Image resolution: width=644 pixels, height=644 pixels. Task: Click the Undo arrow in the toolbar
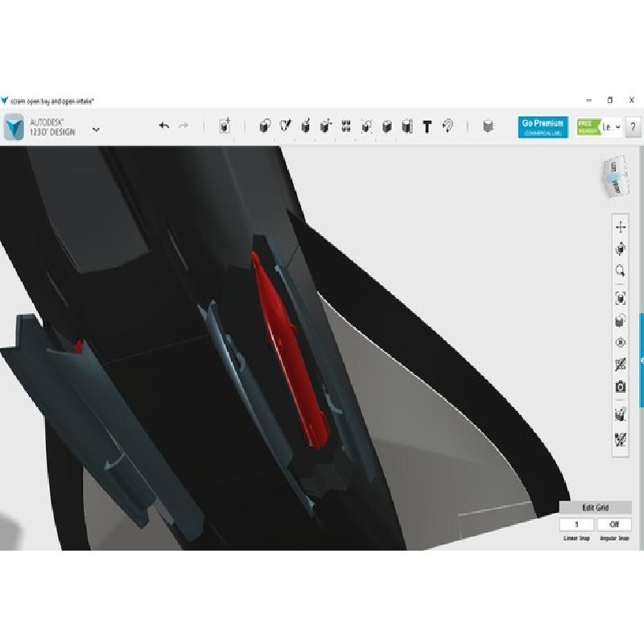click(x=164, y=126)
